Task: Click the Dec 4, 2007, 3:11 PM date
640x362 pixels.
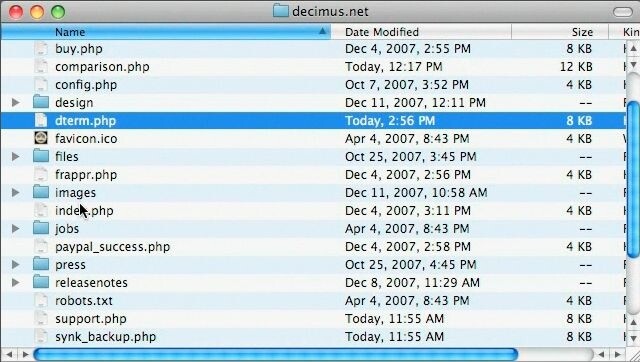Action: coord(408,211)
